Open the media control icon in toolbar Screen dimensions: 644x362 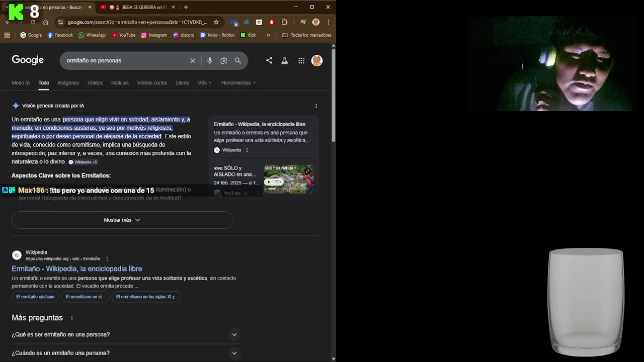[x=303, y=22]
